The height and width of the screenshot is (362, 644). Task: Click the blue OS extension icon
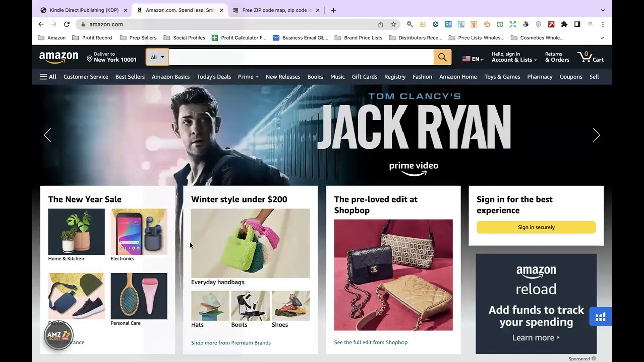448,24
